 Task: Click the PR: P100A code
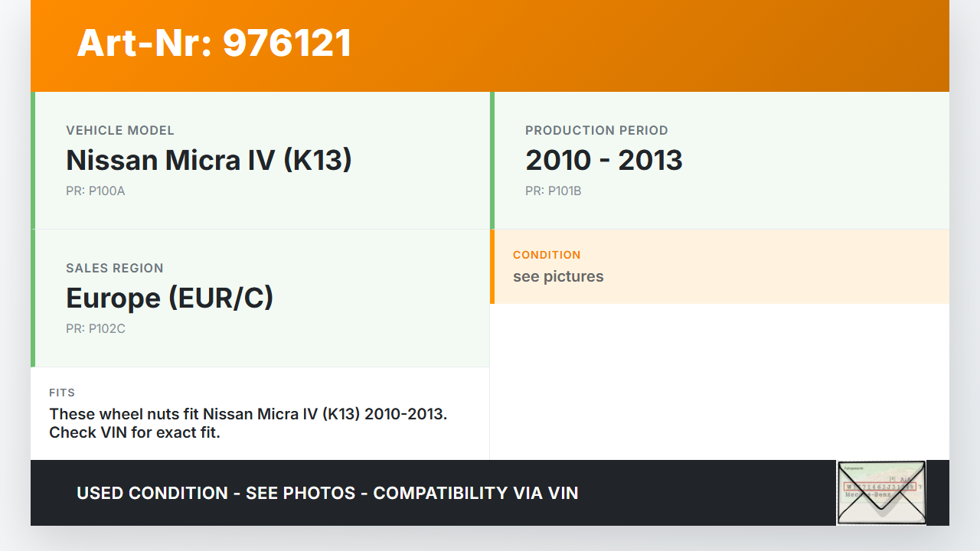pyautogui.click(x=96, y=191)
